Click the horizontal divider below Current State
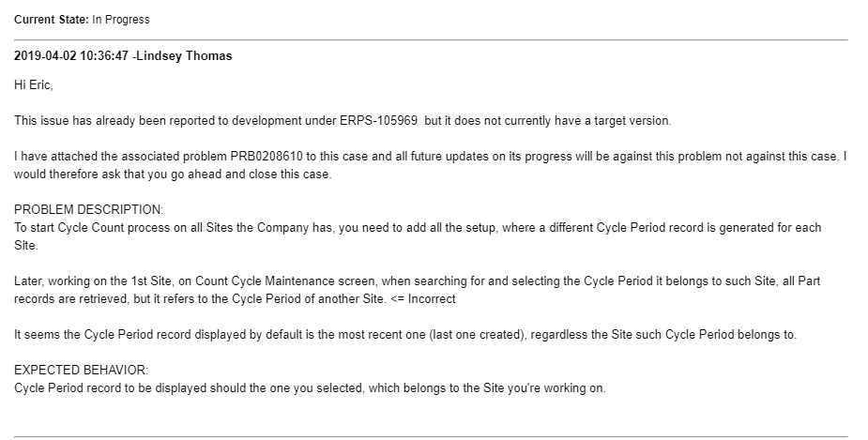The height and width of the screenshot is (440, 868). click(x=431, y=39)
